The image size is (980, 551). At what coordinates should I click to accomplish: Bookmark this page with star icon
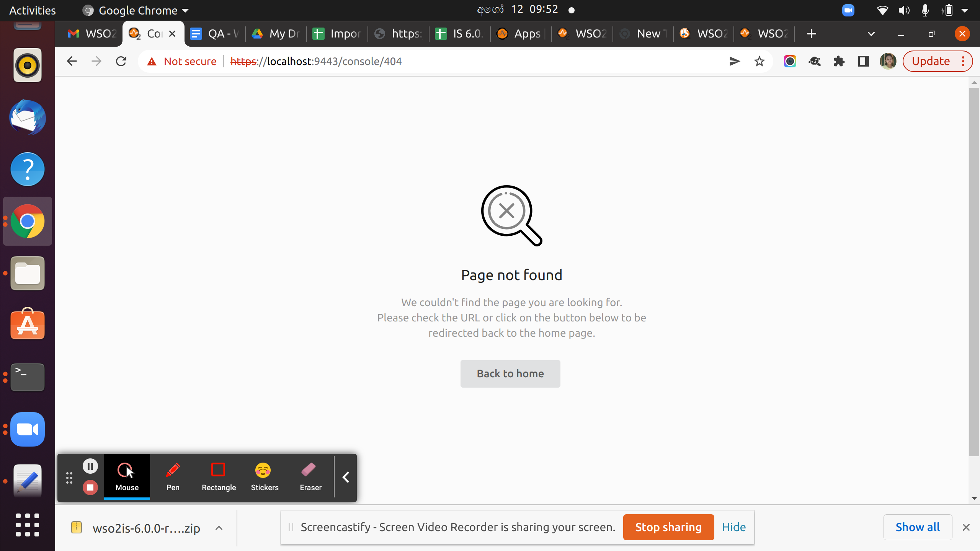pyautogui.click(x=759, y=61)
